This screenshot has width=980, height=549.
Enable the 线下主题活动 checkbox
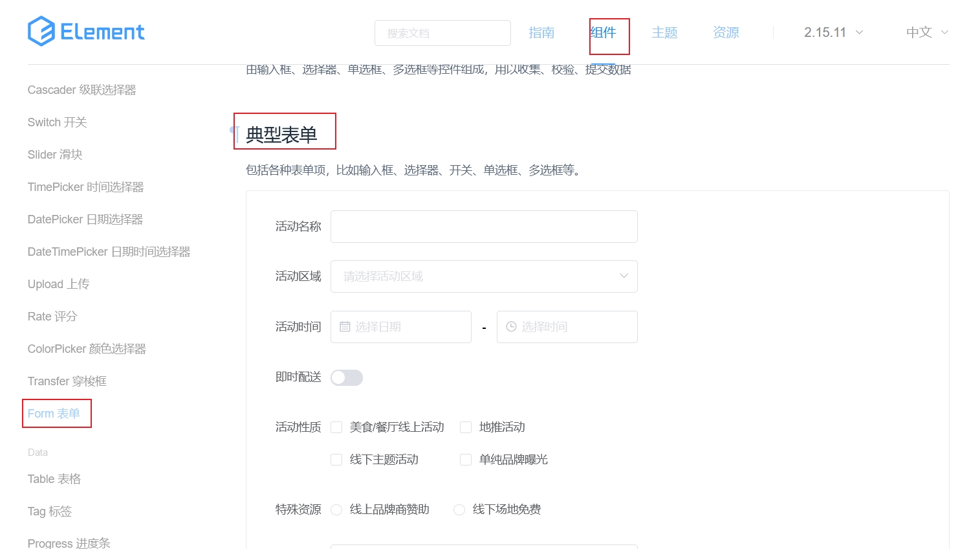[x=336, y=460]
